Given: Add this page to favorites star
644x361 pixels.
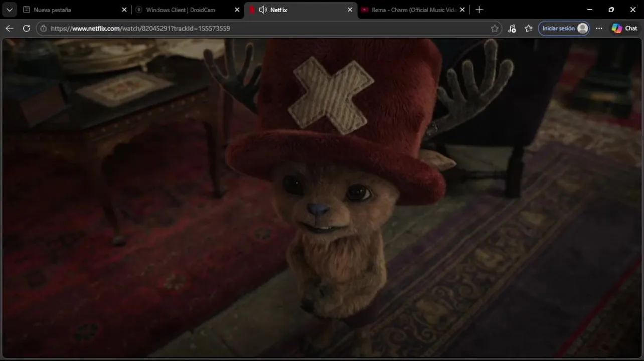Looking at the screenshot, I should 495,28.
